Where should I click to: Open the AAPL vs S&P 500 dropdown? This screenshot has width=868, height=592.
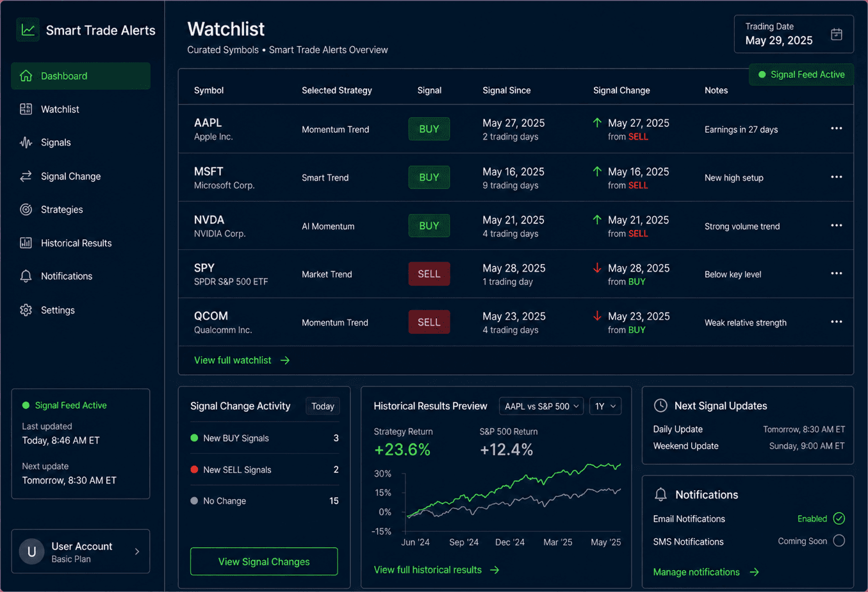click(541, 406)
